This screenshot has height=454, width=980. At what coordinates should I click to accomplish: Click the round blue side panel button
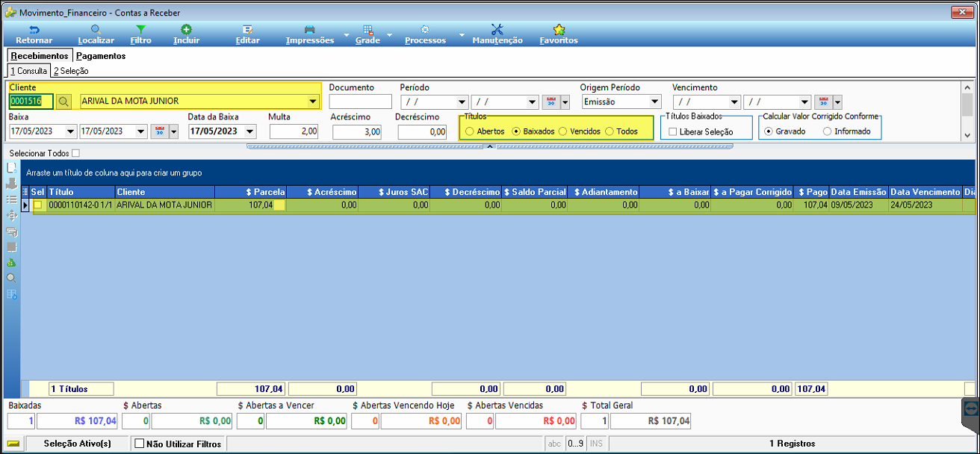click(x=971, y=408)
